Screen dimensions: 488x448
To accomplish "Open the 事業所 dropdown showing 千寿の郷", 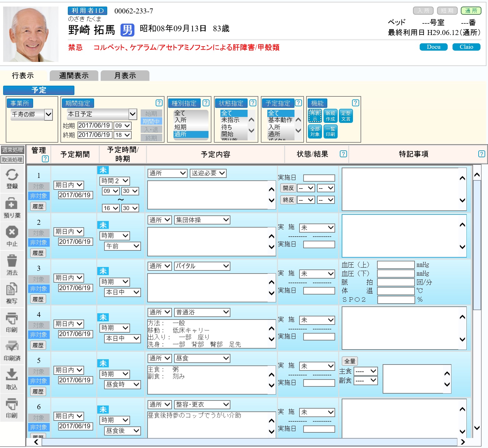I will 31,114.
